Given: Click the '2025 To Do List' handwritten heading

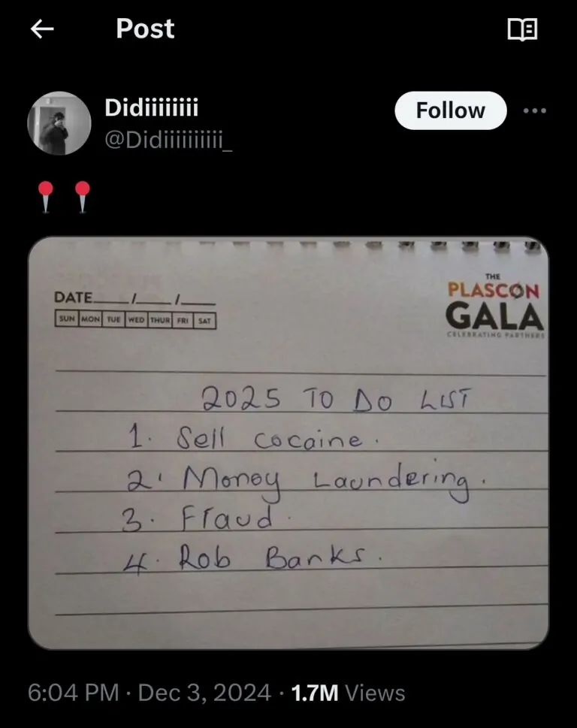Looking at the screenshot, I should pos(336,399).
